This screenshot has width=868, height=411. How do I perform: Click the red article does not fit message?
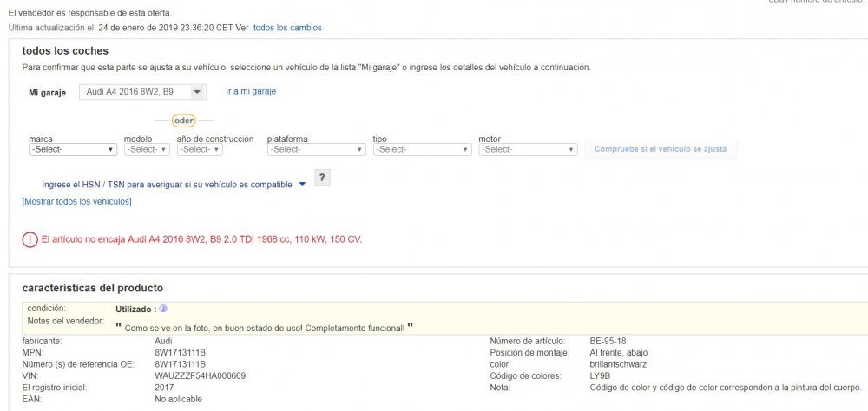[x=202, y=240]
